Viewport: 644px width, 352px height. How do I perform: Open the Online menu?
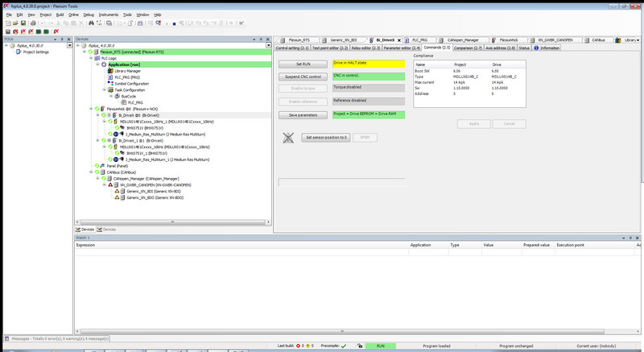tap(73, 14)
